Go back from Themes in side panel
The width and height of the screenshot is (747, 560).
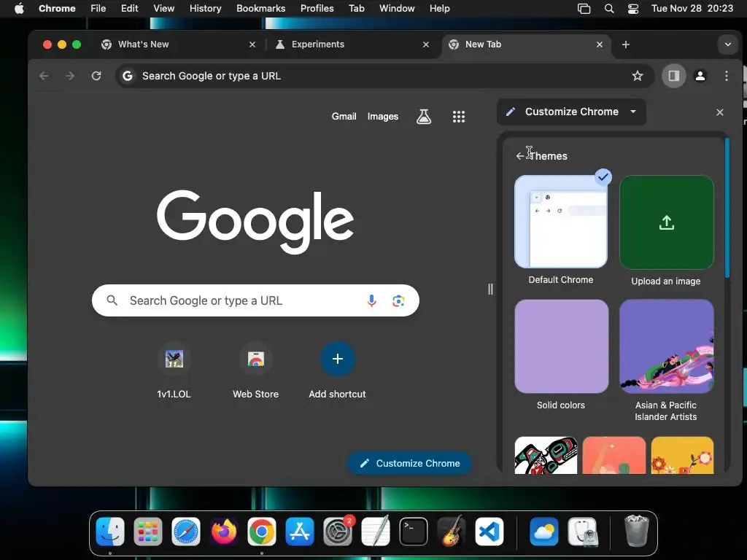[x=519, y=156]
